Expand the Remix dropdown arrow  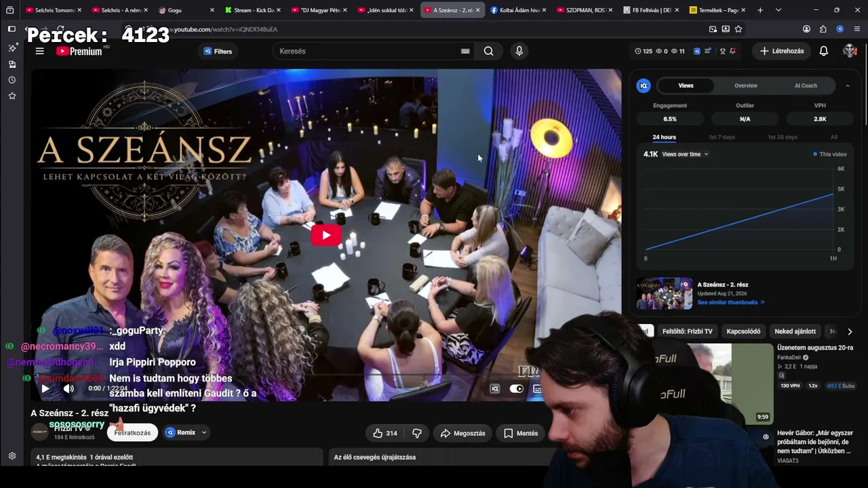click(x=203, y=432)
